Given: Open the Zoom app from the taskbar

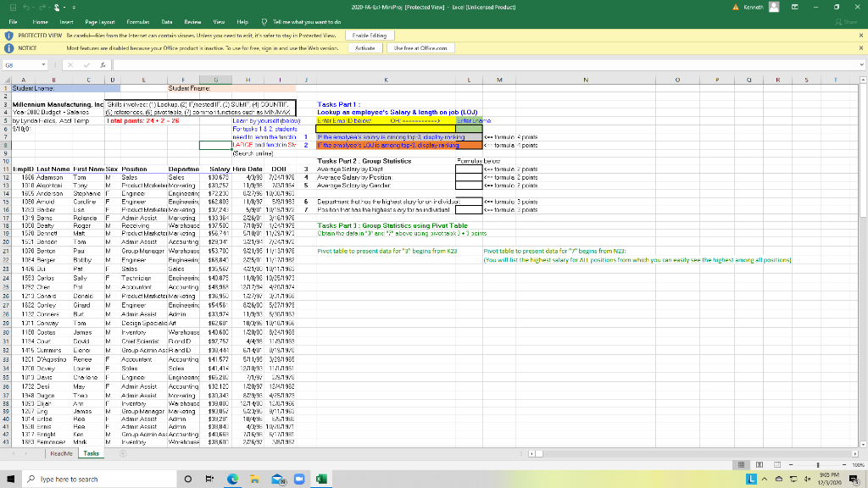Looking at the screenshot, I should pyautogui.click(x=299, y=479).
